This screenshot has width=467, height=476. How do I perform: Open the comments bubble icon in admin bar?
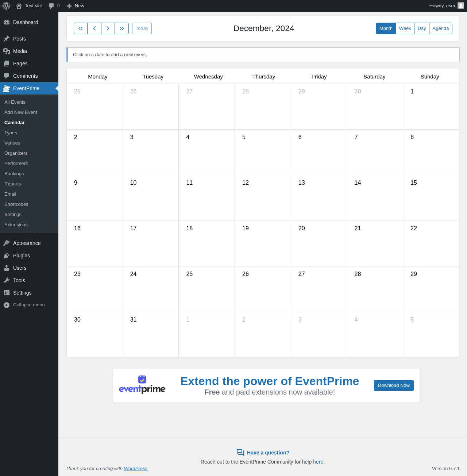(51, 6)
